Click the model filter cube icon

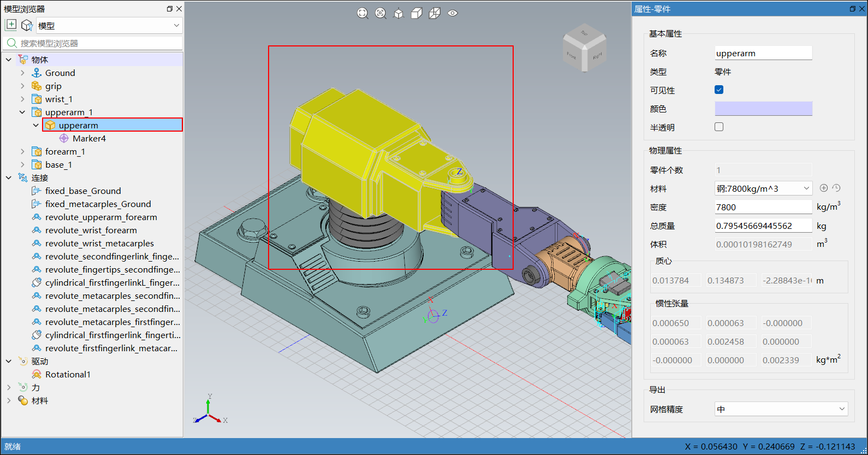[27, 25]
